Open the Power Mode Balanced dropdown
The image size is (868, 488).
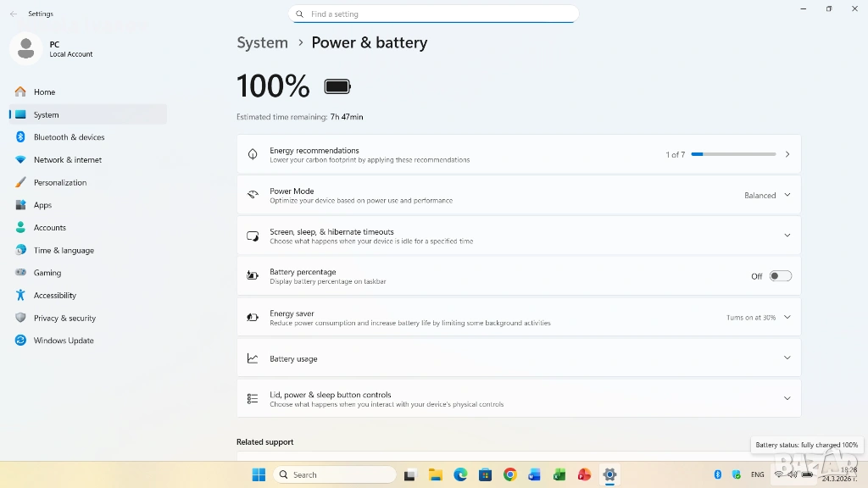coord(767,195)
